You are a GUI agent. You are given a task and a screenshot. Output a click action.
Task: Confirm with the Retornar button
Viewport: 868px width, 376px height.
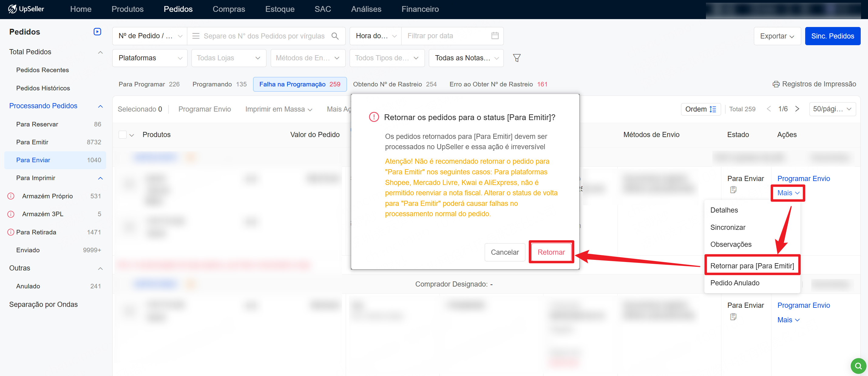click(551, 252)
